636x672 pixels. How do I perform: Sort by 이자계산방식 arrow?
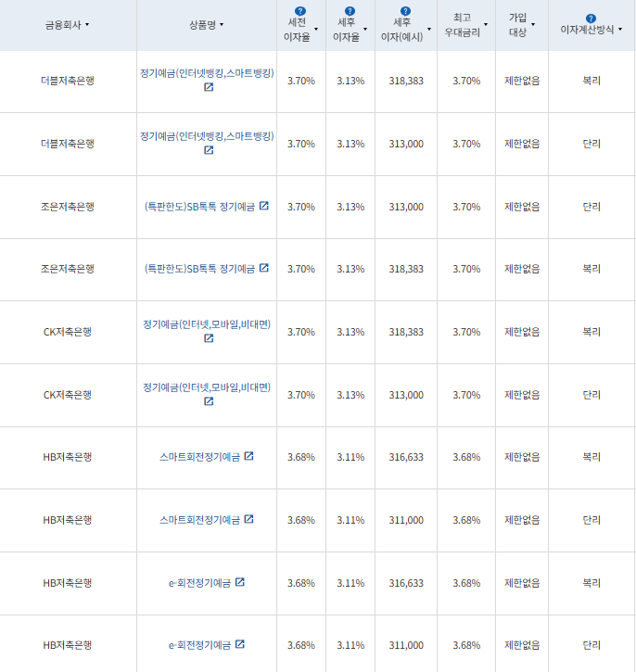[x=620, y=29]
